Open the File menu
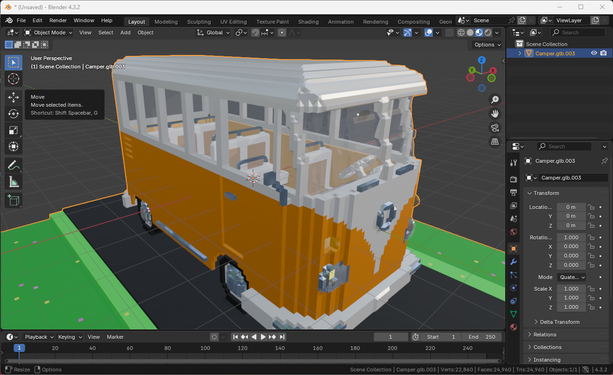Viewport: 613px width, 375px height. coord(21,20)
